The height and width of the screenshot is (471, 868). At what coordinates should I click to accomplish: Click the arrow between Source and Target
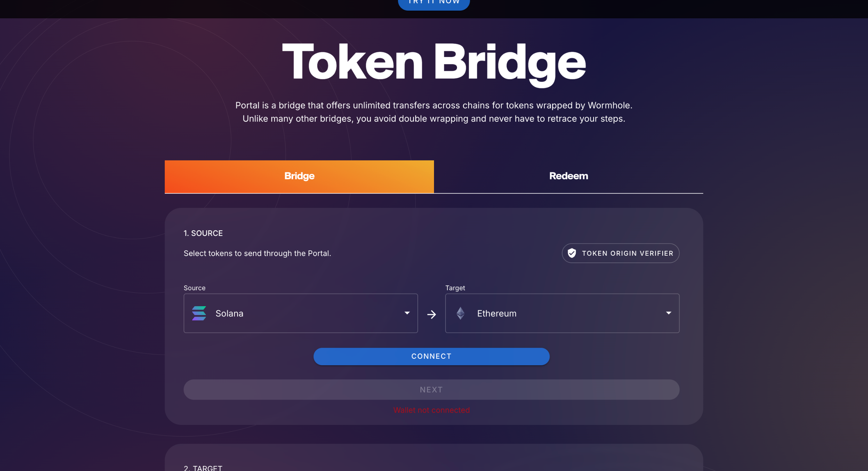431,315
